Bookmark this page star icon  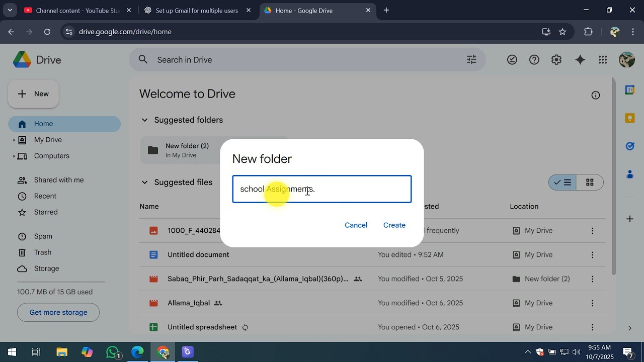[x=562, y=32]
